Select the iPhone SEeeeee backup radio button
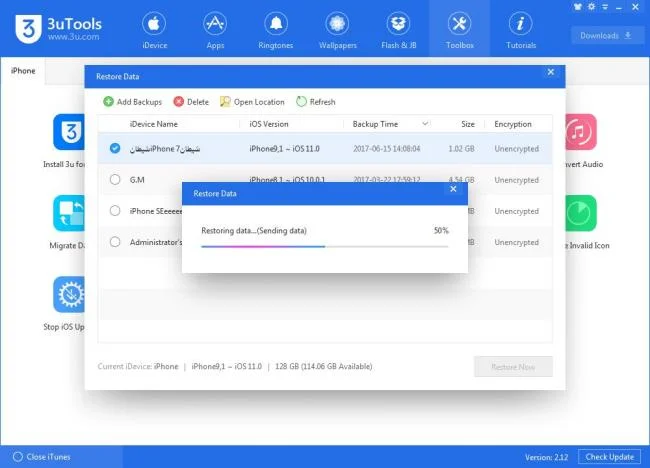 (115, 211)
